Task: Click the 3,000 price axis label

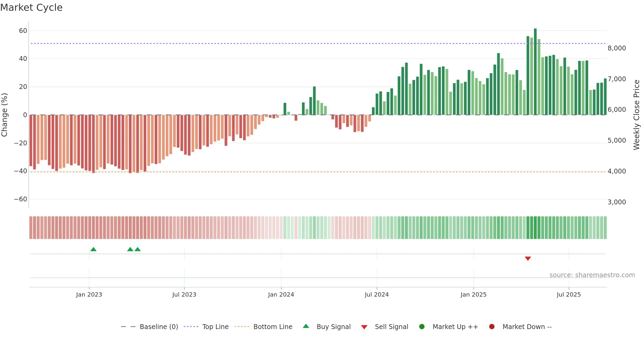Action: point(617,202)
